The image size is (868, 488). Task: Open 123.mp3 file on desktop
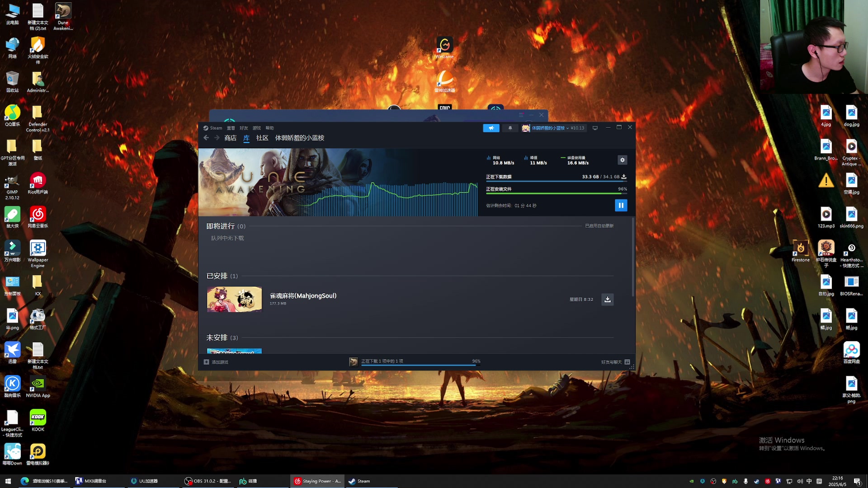coord(826,217)
